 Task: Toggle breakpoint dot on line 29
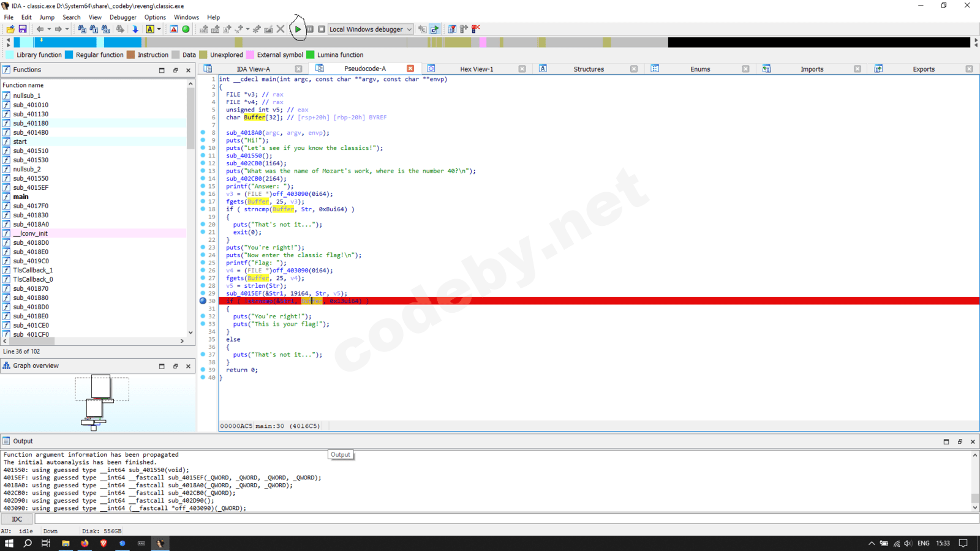point(203,293)
